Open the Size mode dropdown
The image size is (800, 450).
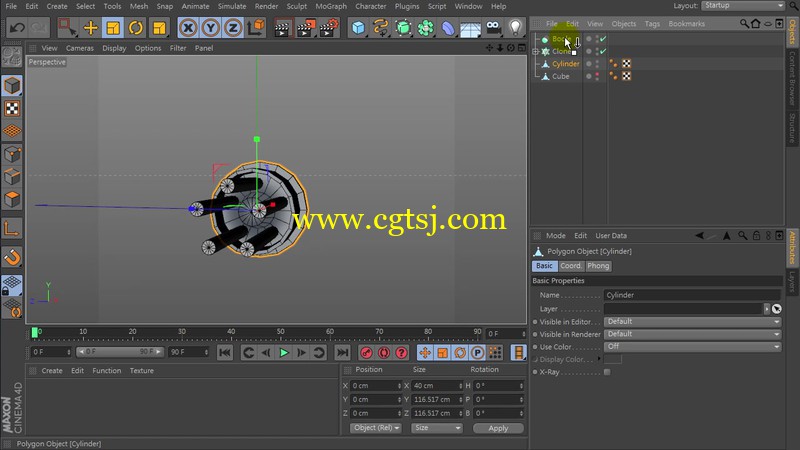tap(437, 428)
